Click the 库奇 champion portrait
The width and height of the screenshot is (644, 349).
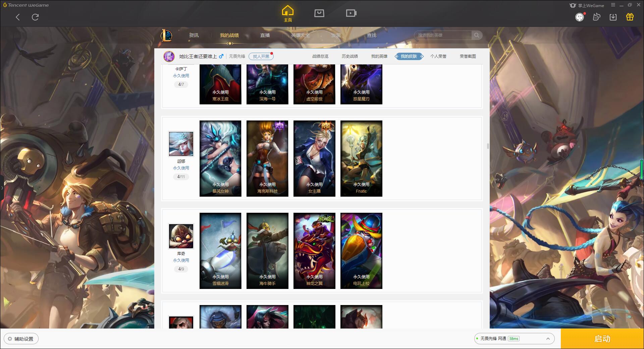[x=181, y=236]
